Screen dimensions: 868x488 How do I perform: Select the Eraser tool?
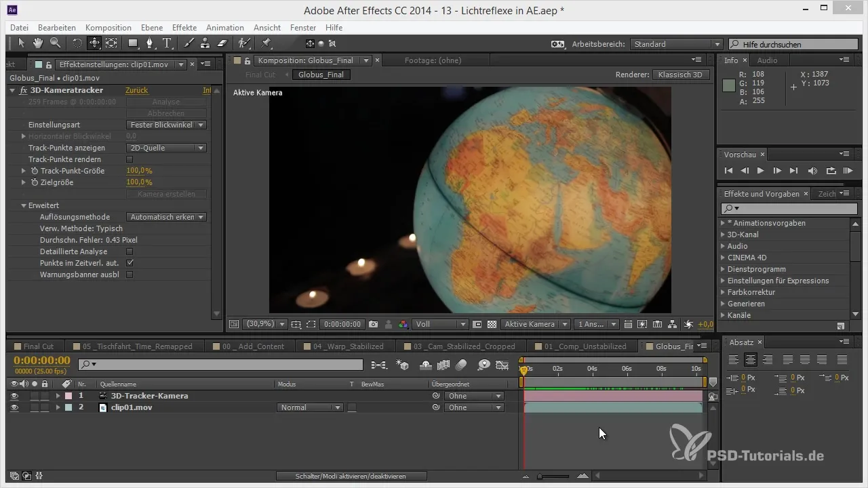click(x=222, y=43)
